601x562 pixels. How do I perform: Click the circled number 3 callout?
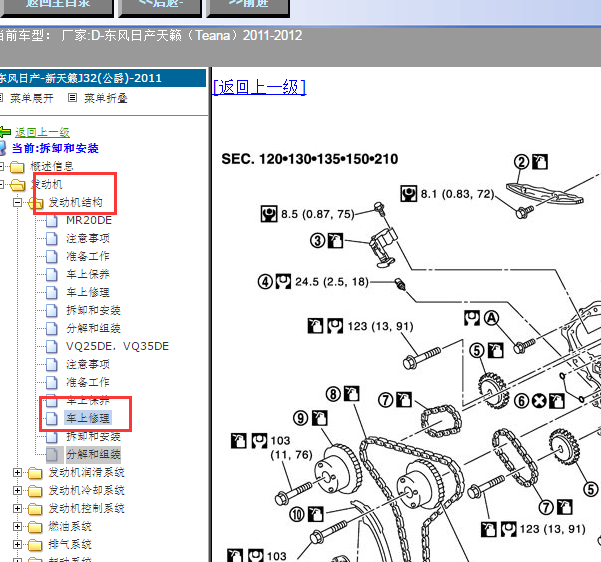tap(317, 241)
